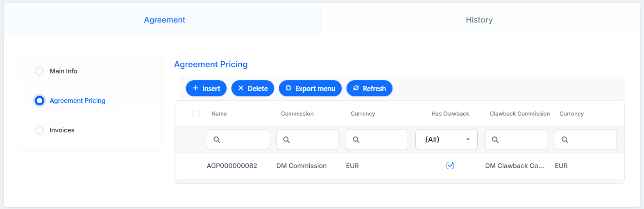The height and width of the screenshot is (209, 644).
Task: Toggle the select-all checkbox in table header
Action: (196, 114)
